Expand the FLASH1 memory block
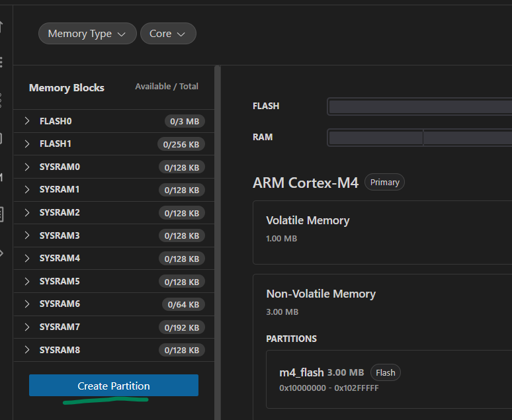The image size is (512, 420). click(27, 144)
